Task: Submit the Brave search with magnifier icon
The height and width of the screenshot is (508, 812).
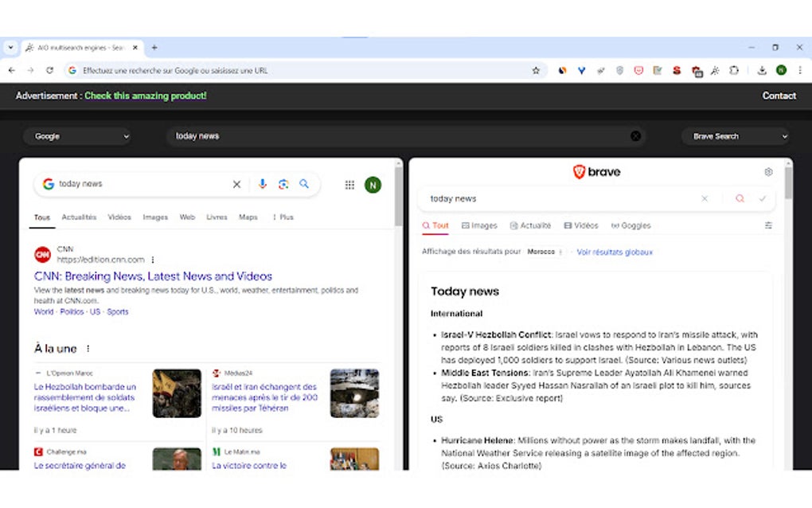Action: coord(739,198)
